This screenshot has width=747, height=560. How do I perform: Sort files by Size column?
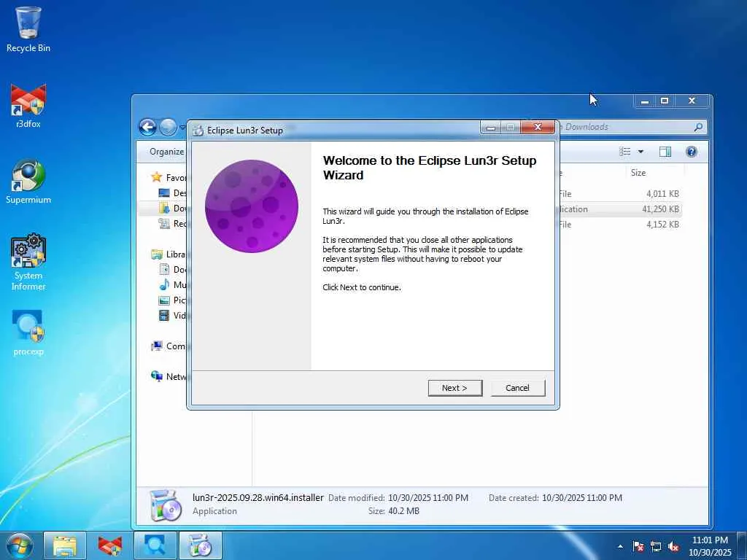[x=638, y=173]
